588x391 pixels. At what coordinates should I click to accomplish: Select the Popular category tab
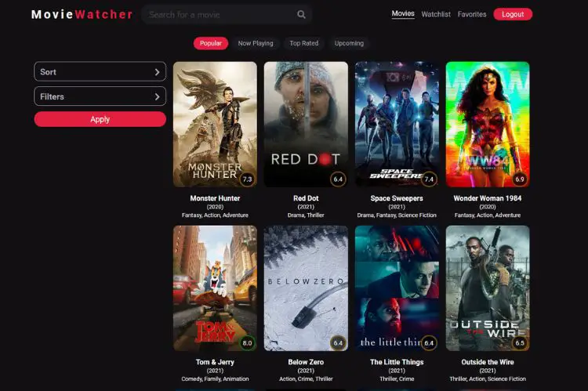tap(211, 43)
